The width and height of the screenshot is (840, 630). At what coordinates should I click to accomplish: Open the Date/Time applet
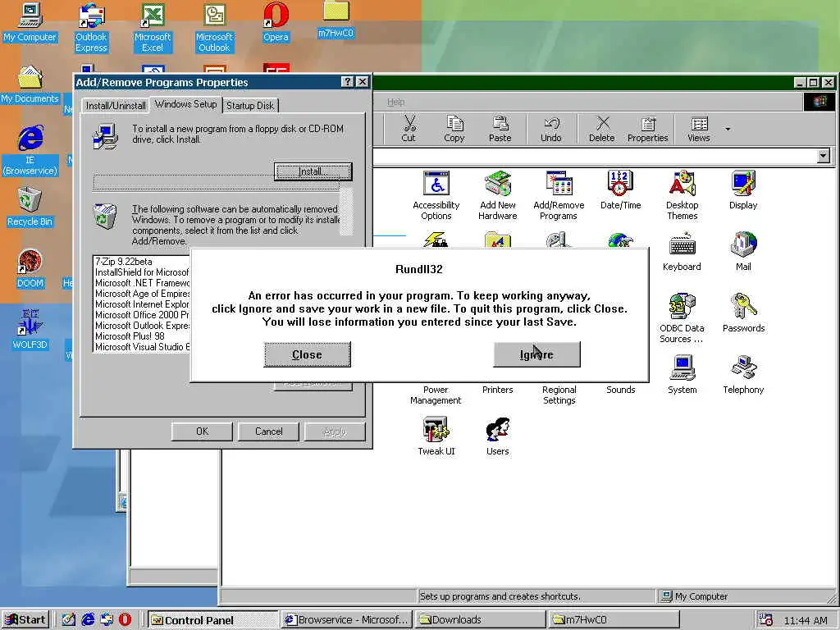[x=620, y=189]
